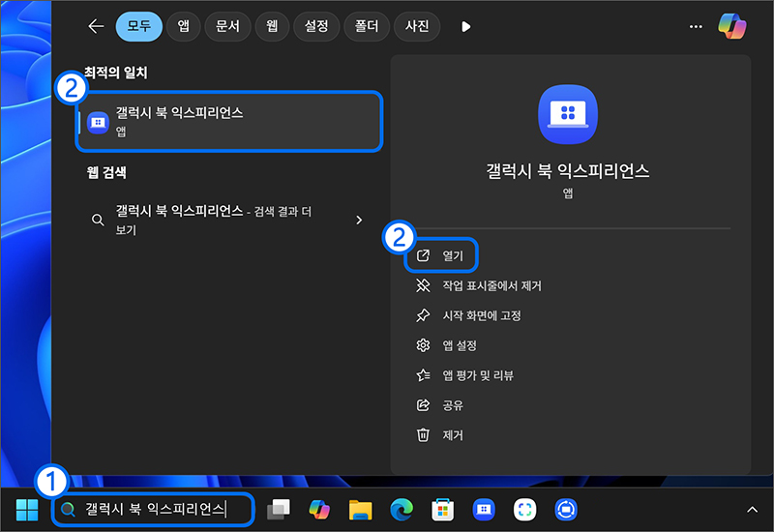Open the three-dot options menu
The width and height of the screenshot is (774, 532).
click(696, 27)
